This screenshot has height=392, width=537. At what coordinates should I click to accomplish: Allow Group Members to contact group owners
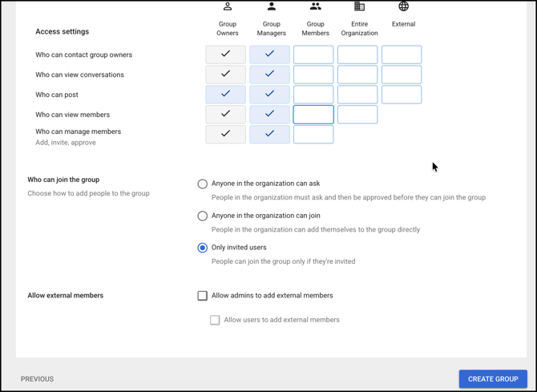pyautogui.click(x=313, y=55)
